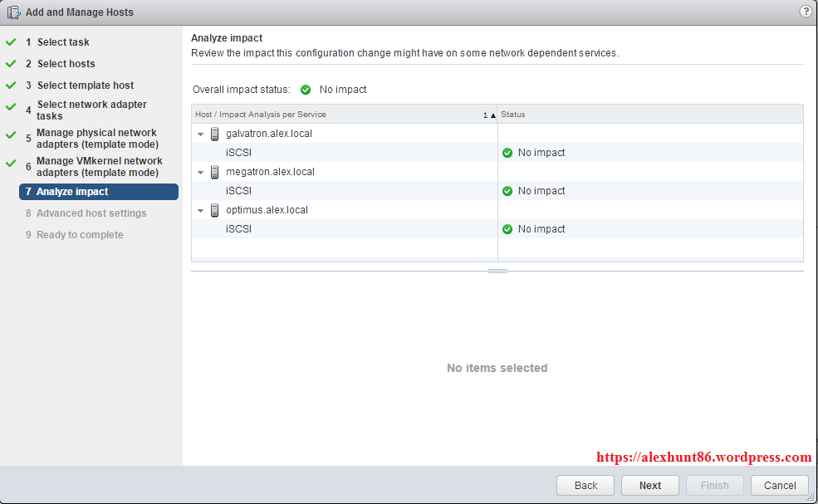Viewport: 818px width, 504px height.
Task: Select iSCSI service under galvatron.alex.local
Action: (x=238, y=153)
